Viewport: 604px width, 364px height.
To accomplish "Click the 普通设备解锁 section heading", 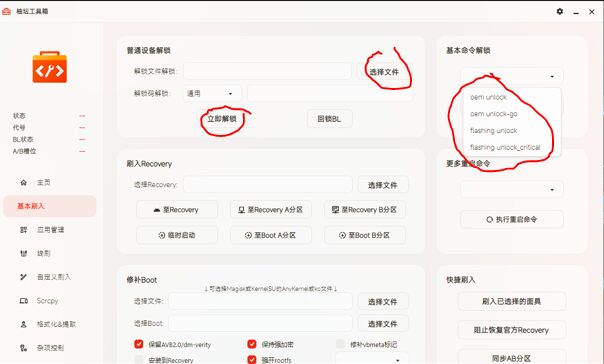I will tap(149, 50).
